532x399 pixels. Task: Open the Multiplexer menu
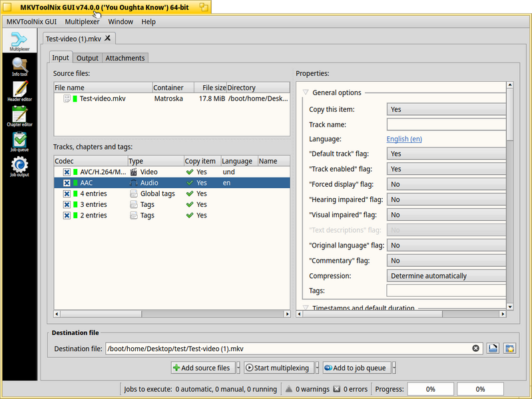tap(82, 22)
